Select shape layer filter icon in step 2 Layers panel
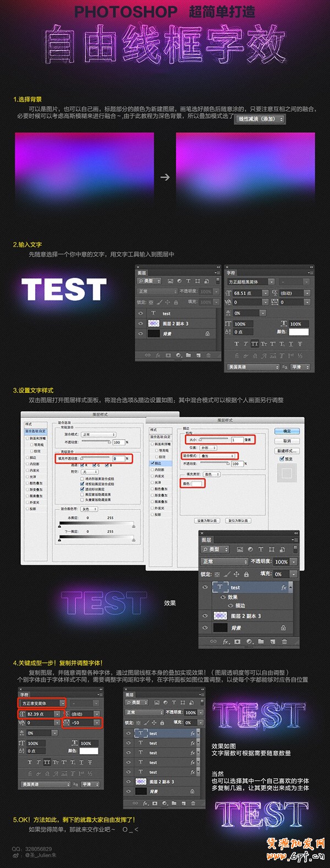330x868 pixels. pos(197,281)
